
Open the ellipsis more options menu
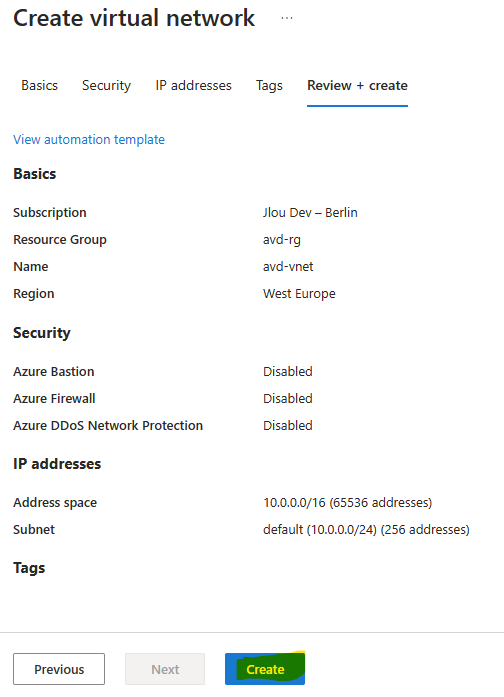[287, 18]
